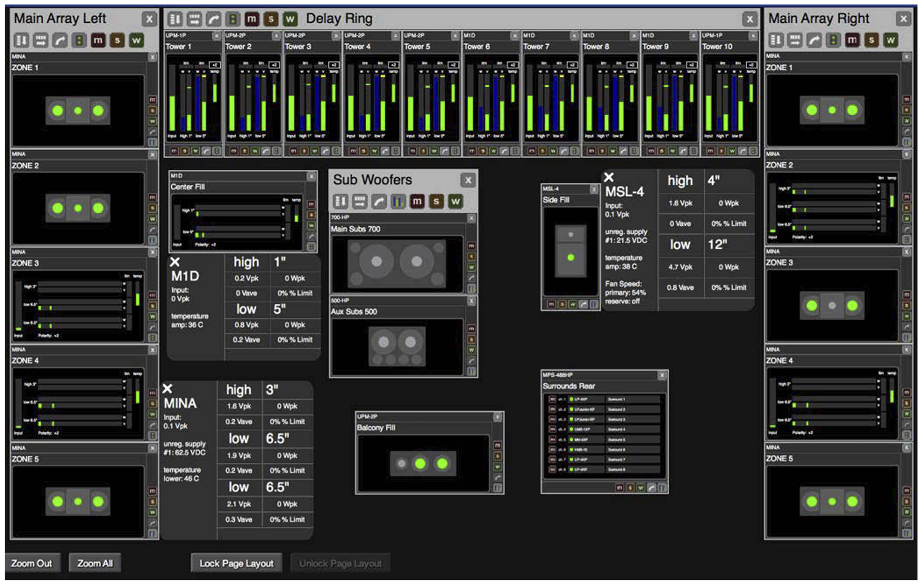This screenshot has width=922, height=588.
Task: Wink the Main Subs 700 speaker
Action: click(x=471, y=267)
